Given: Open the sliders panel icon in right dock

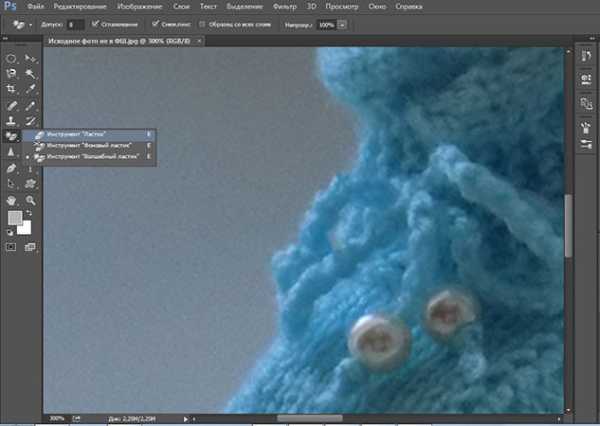Looking at the screenshot, I should pyautogui.click(x=586, y=144).
